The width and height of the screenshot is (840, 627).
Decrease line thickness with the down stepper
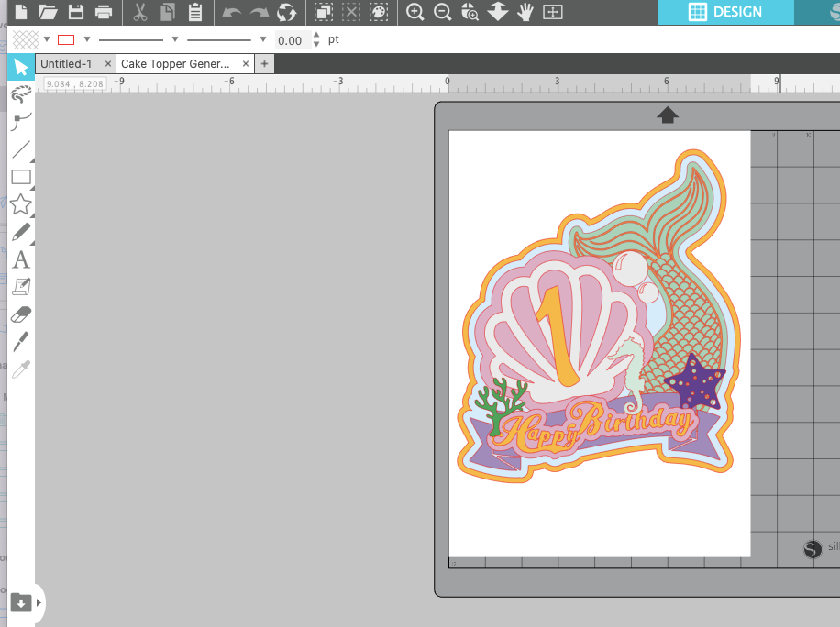pyautogui.click(x=316, y=44)
